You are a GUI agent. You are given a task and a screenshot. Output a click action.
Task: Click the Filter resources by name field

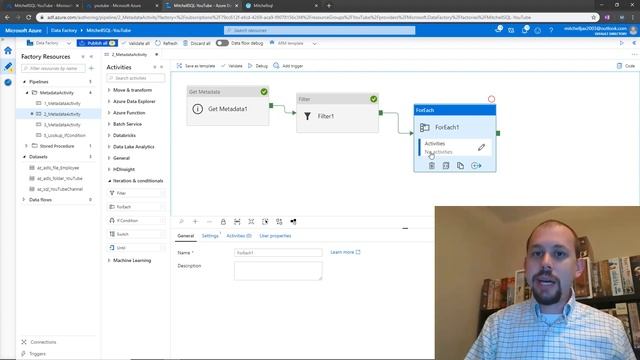coord(53,69)
